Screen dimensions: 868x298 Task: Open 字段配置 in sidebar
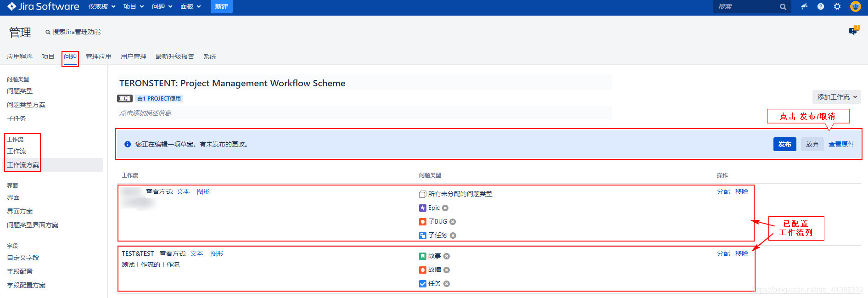pos(20,271)
